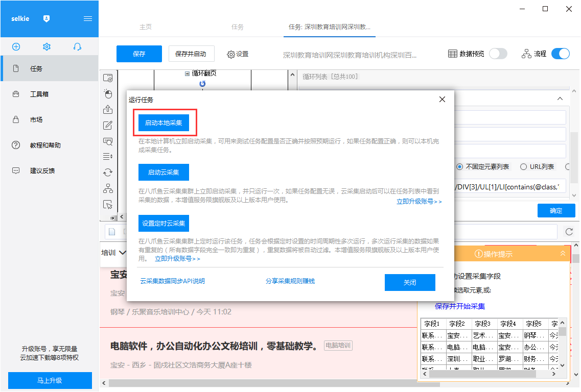Collapse the 循环翻页 tree node
The width and height of the screenshot is (581, 392).
coord(187,73)
